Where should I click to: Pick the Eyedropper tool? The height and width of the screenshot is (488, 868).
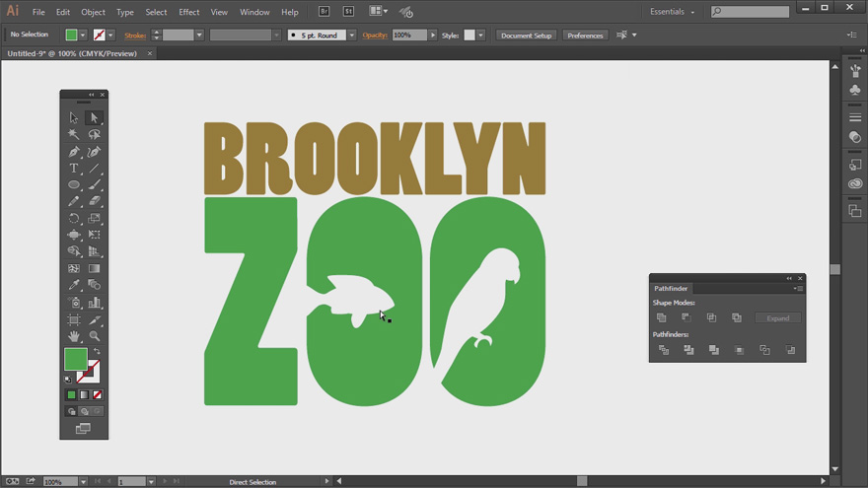point(74,285)
